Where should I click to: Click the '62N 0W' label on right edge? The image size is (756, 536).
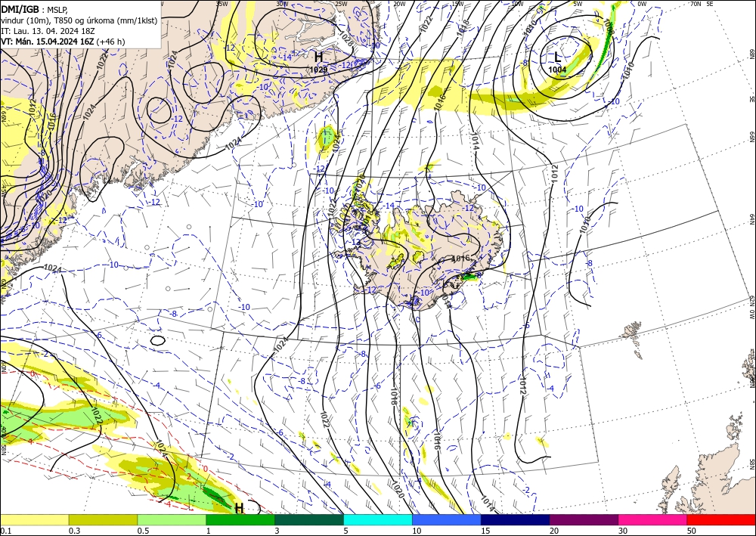tap(751, 308)
